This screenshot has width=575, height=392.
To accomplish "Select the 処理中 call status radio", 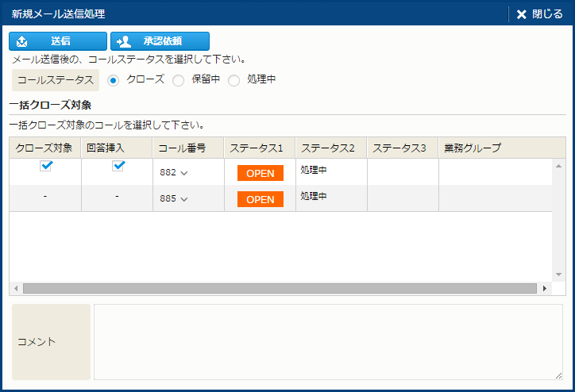I will pos(233,80).
